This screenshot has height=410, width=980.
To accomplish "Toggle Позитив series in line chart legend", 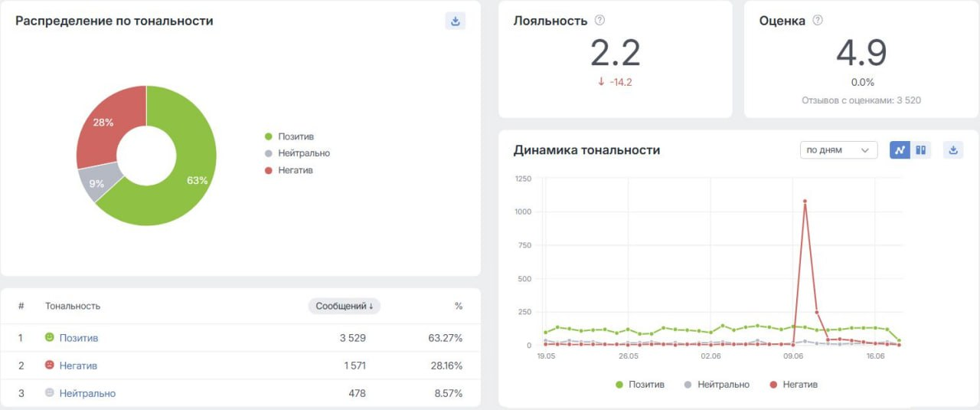I will (640, 384).
